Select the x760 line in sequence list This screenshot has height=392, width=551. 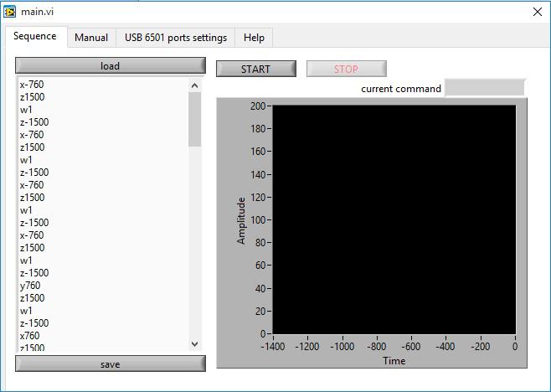pos(30,335)
